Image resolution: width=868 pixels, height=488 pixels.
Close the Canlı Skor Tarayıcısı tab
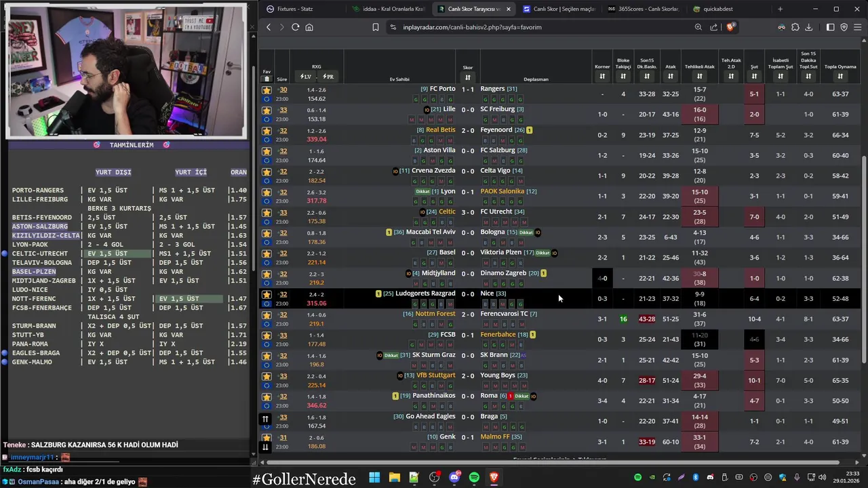tap(508, 9)
